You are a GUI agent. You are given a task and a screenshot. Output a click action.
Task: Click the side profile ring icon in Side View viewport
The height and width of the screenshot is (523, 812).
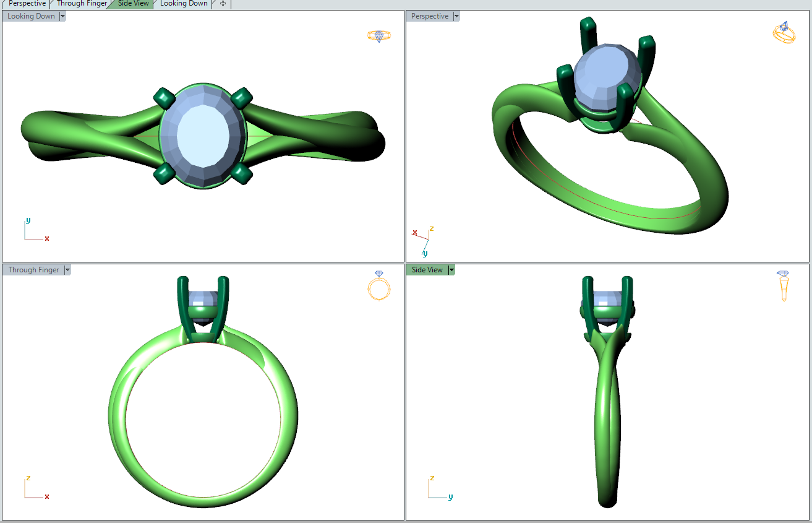point(784,285)
